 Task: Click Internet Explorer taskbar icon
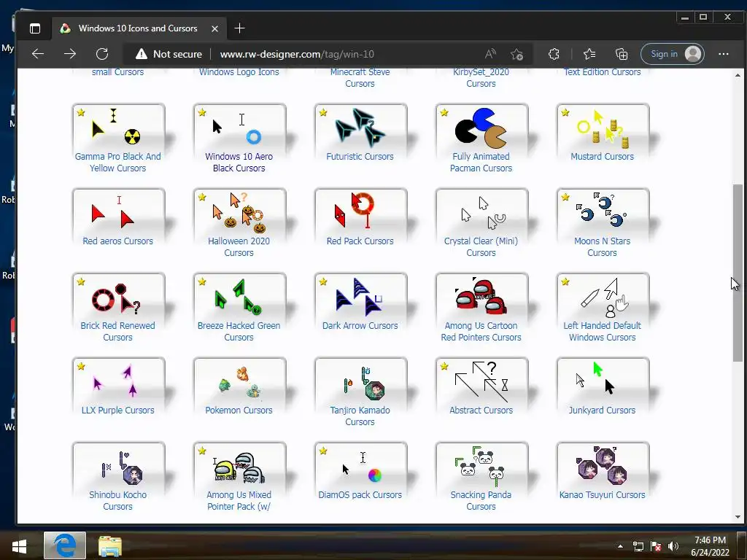point(65,545)
